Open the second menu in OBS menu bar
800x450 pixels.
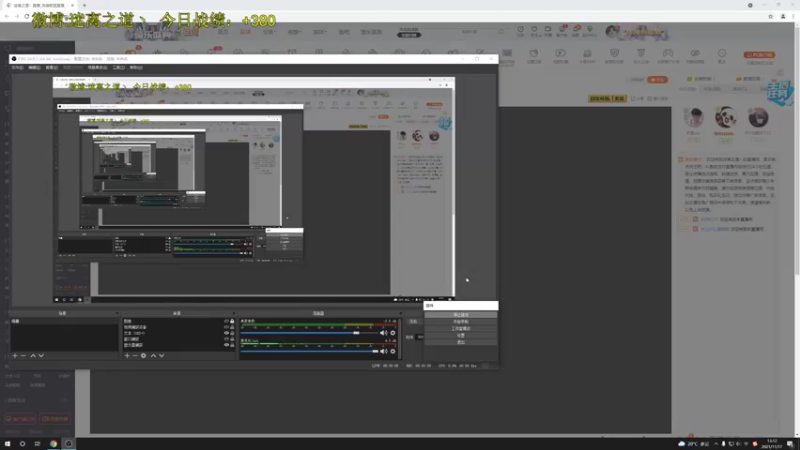pyautogui.click(x=34, y=67)
